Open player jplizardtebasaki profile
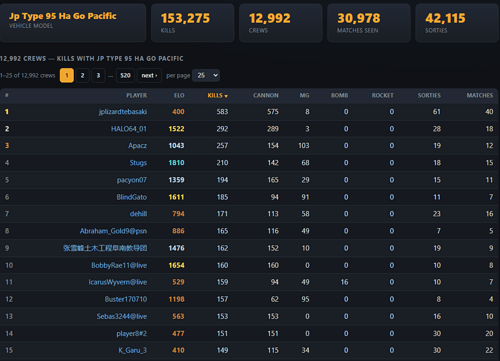This screenshot has height=361, width=500. 123,112
